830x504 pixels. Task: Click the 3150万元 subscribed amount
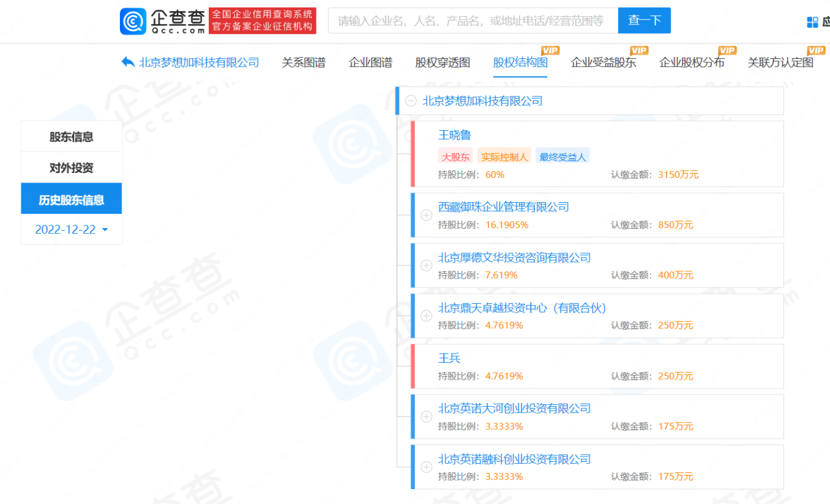(678, 175)
